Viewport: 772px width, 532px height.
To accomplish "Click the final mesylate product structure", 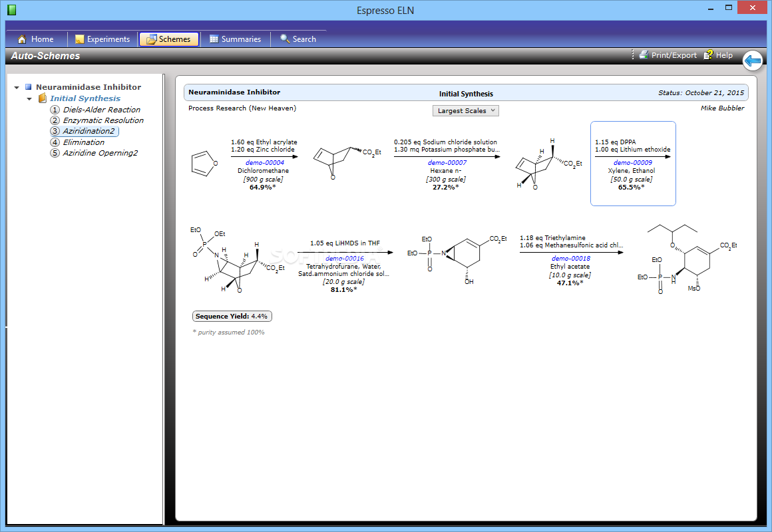I will [687, 259].
